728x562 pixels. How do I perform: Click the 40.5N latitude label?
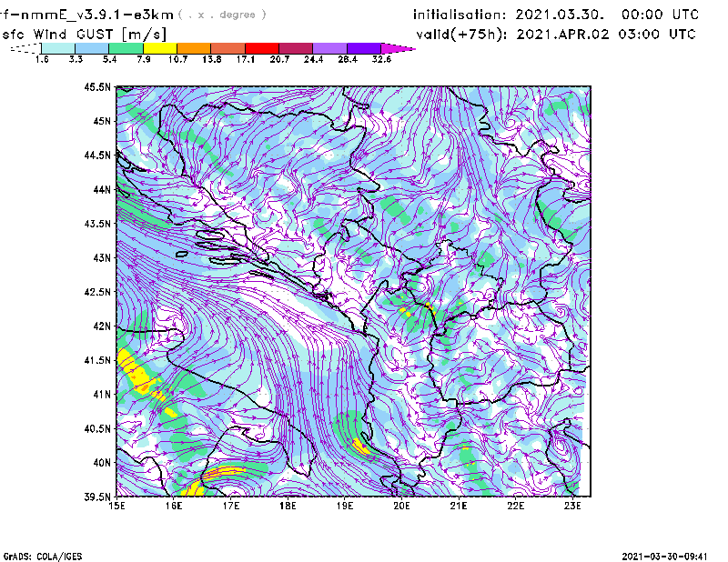(x=97, y=428)
